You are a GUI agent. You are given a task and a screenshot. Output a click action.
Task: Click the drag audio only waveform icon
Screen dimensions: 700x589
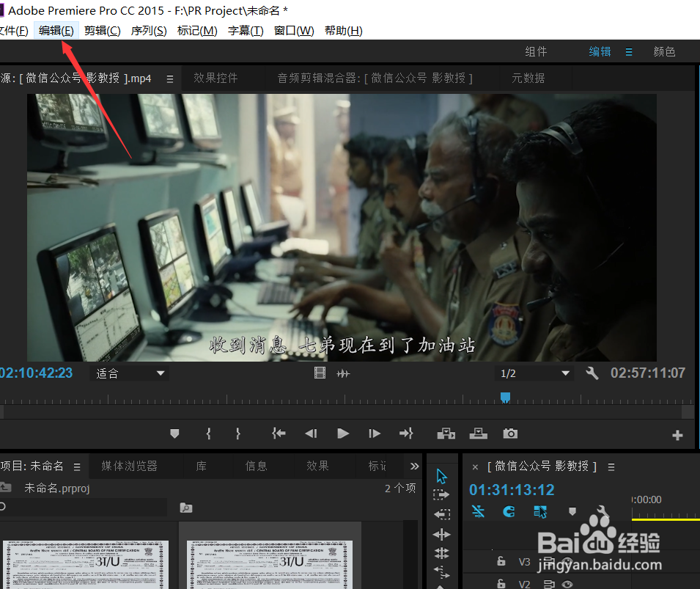[343, 373]
